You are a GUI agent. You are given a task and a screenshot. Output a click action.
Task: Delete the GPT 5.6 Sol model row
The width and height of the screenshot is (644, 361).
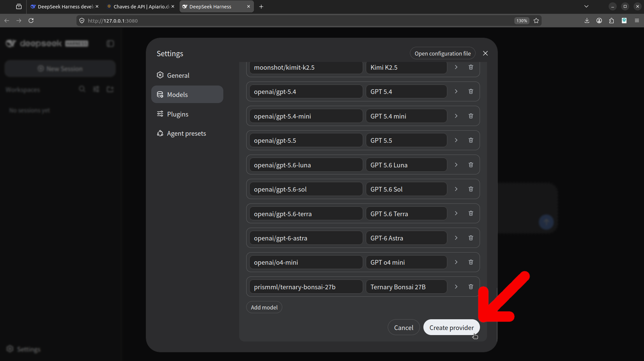(x=471, y=189)
